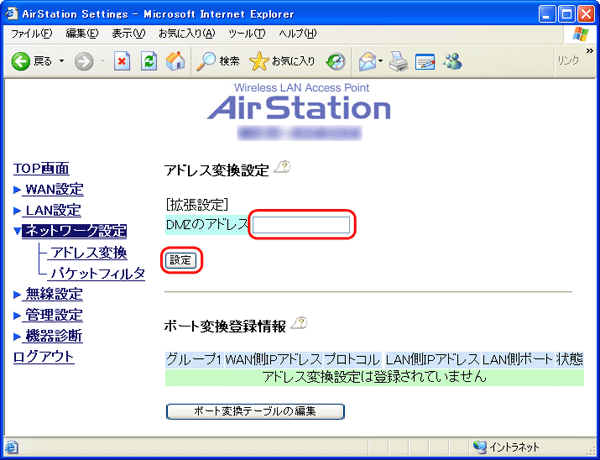Click ポート変換テーブルの編集 button

click(255, 411)
